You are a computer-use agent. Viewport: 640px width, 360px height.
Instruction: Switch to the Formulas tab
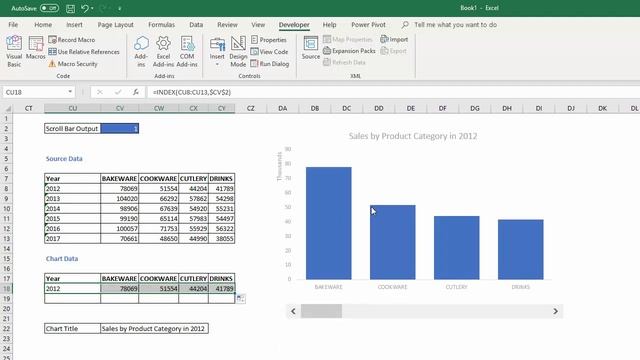(161, 24)
